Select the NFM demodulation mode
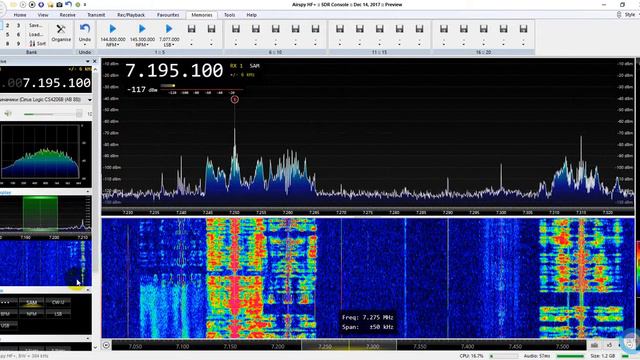 point(31,314)
